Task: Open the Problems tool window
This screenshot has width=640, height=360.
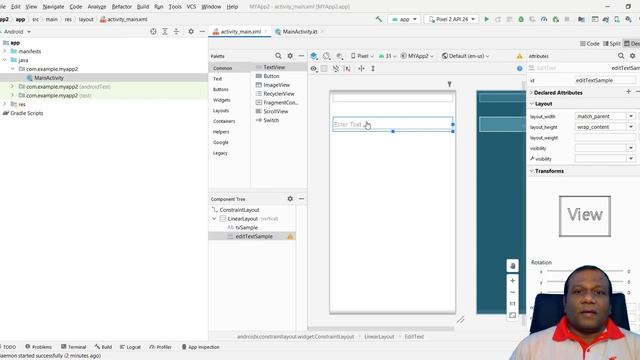Action: (38, 347)
